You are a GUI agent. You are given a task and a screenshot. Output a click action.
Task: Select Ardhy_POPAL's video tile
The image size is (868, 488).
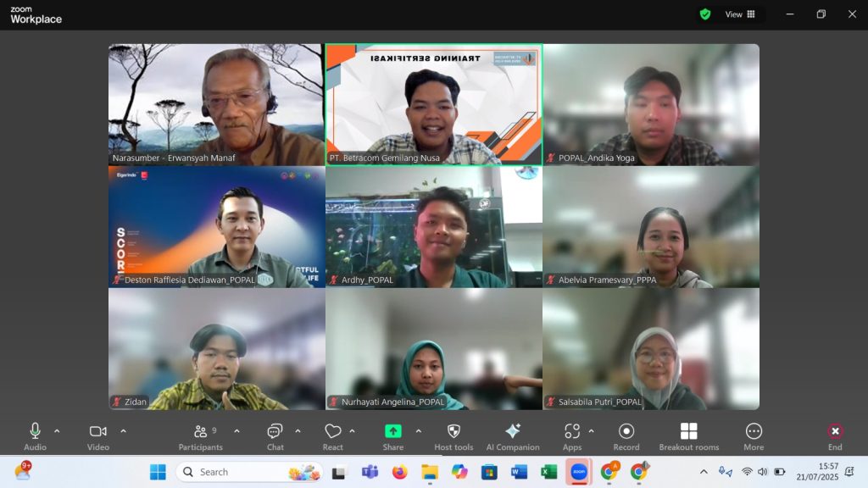click(x=433, y=226)
